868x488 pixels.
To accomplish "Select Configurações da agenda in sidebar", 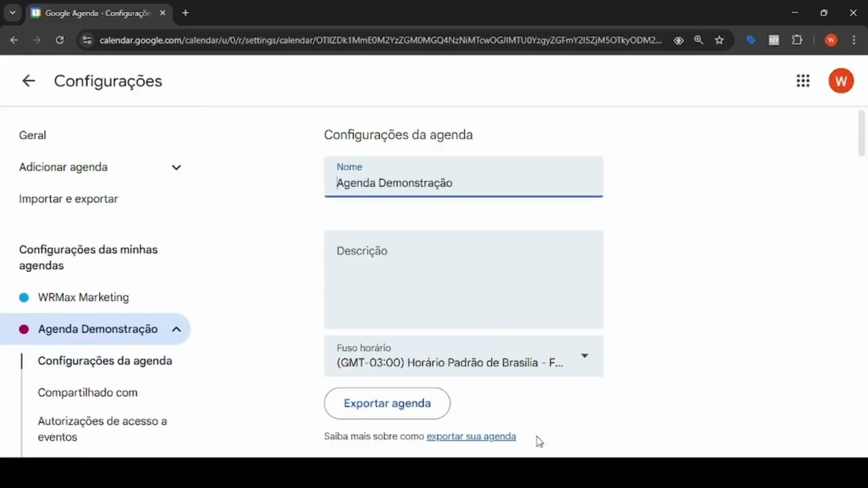I will (x=105, y=361).
